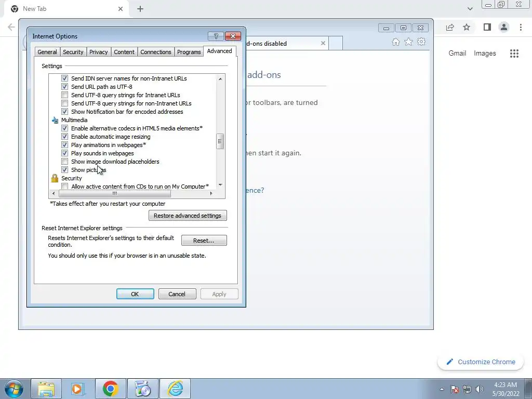Bookmark page with Chrome star icon
The width and height of the screenshot is (532, 399).
coord(467,27)
